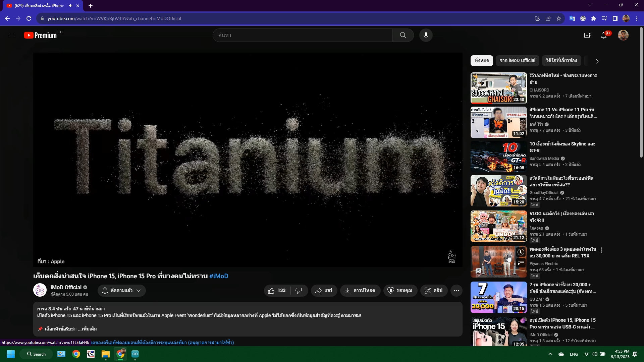Open iMoD Official channel avatar

[40, 290]
